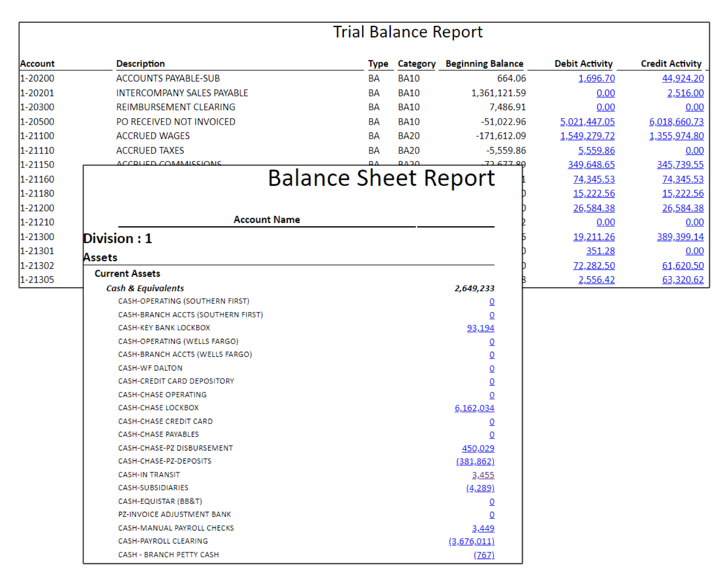Open the 1,696.70 debit for Accounts Payable-Sub
728x585 pixels.
point(596,78)
